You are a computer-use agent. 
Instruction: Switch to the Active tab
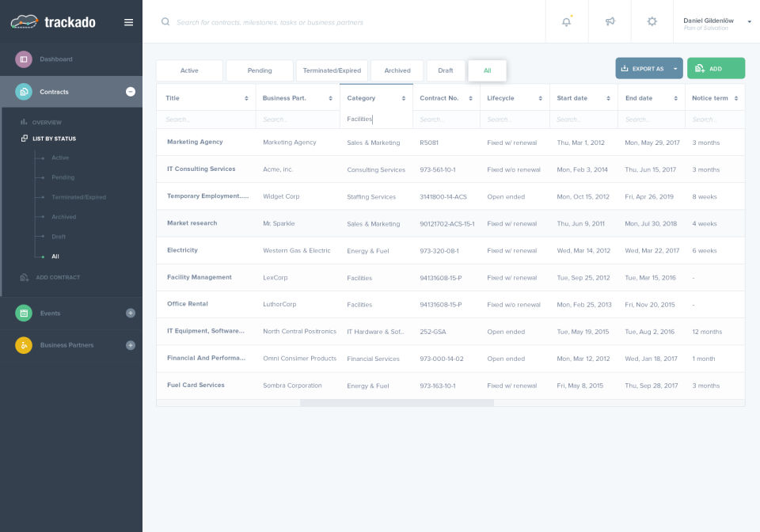[189, 70]
